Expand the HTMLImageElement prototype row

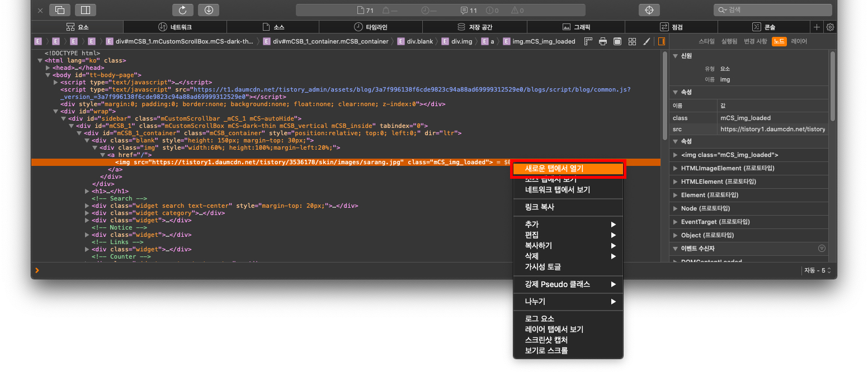674,168
